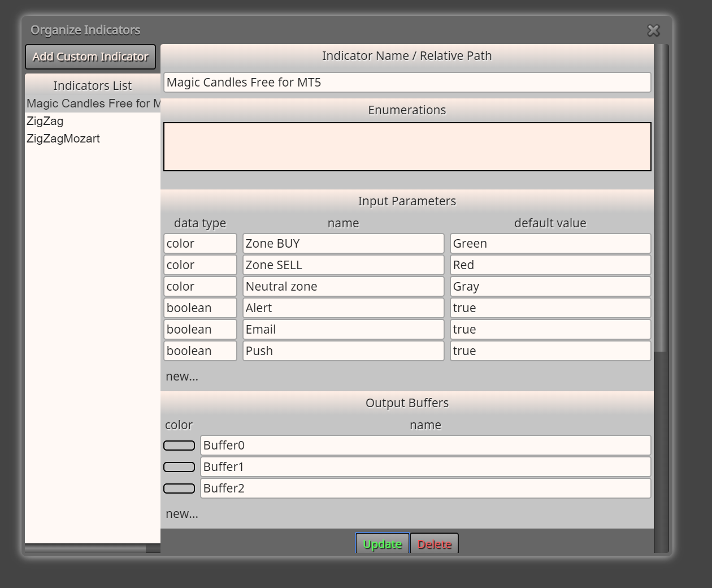Edit the Zone SELL parameter name

click(x=343, y=265)
